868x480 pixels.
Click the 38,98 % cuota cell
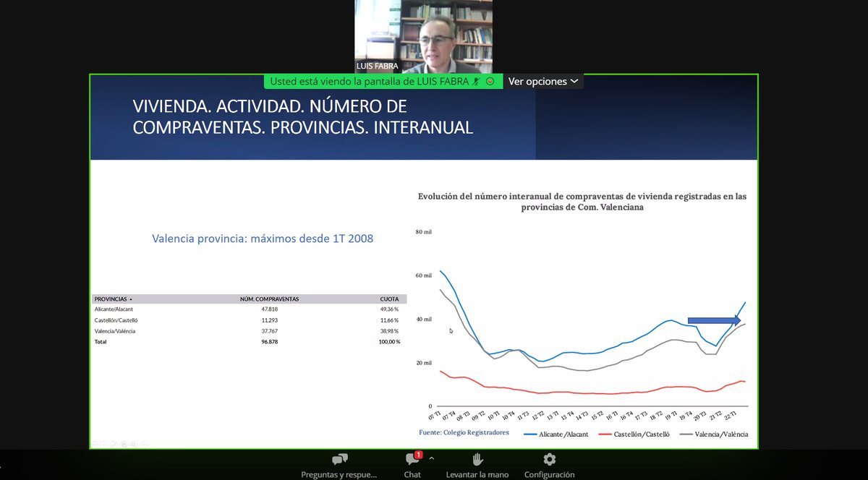[x=390, y=330]
